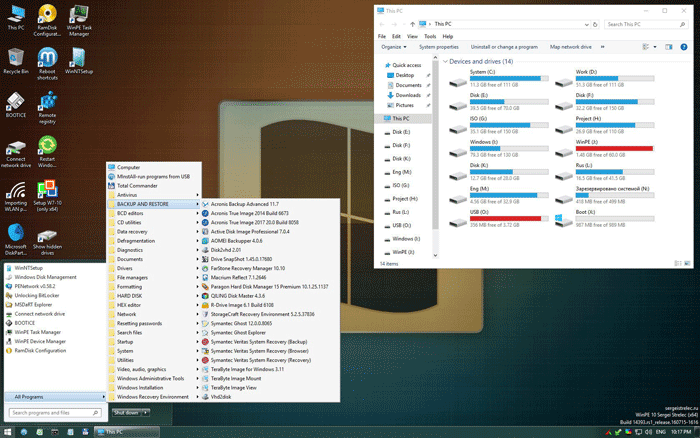
Task: Open the Remote registry desktop icon
Action: 47,102
